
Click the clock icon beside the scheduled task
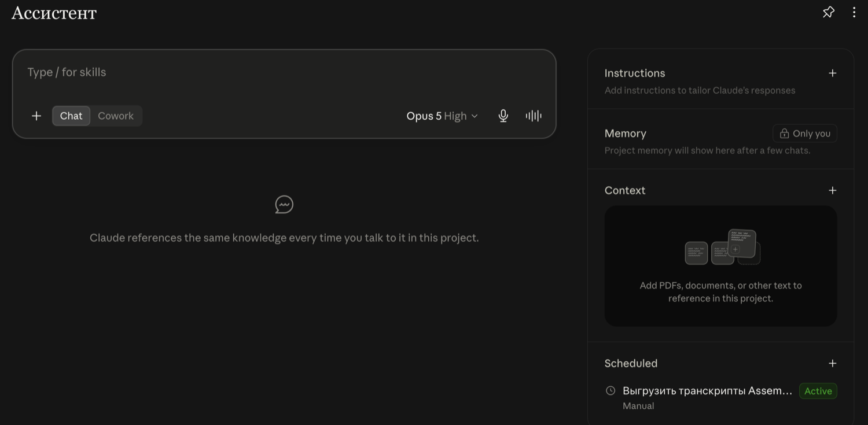point(610,391)
